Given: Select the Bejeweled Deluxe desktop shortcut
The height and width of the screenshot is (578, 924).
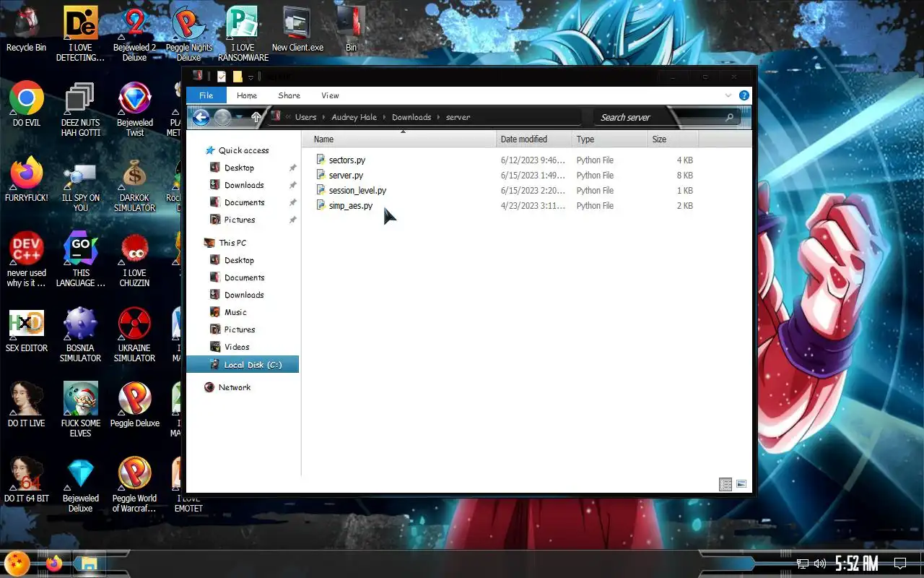Looking at the screenshot, I should tap(80, 484).
